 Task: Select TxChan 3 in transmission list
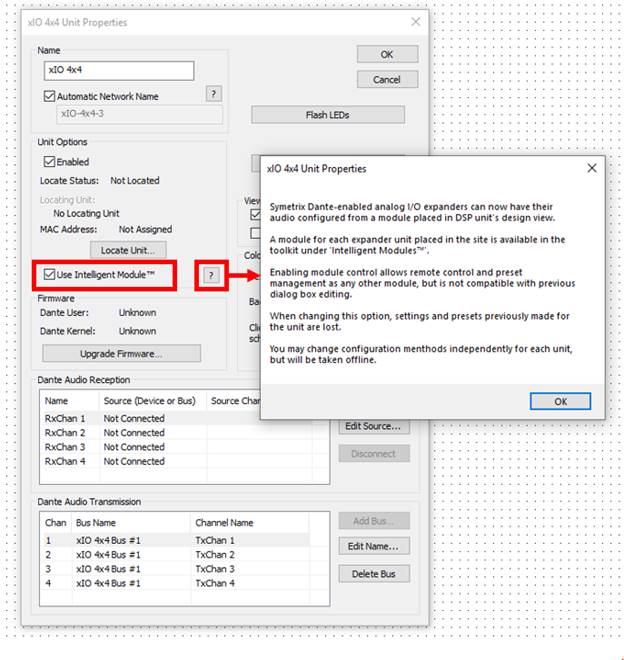click(x=215, y=569)
